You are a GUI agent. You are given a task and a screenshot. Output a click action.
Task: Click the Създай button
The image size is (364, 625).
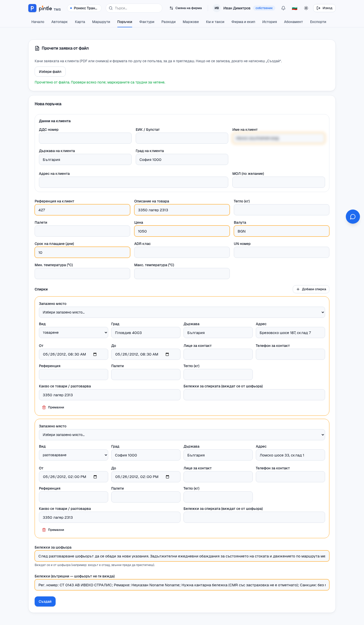coord(45,601)
